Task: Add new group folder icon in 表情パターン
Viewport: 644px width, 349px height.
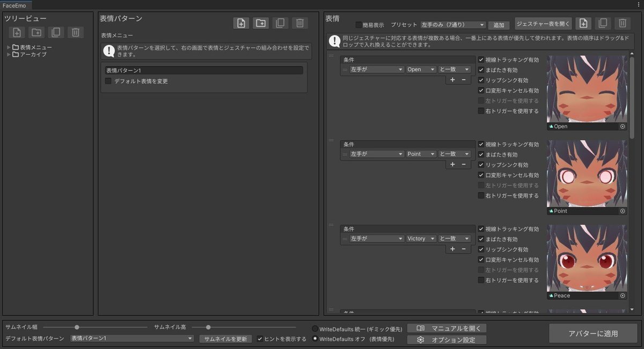Action: (x=261, y=23)
